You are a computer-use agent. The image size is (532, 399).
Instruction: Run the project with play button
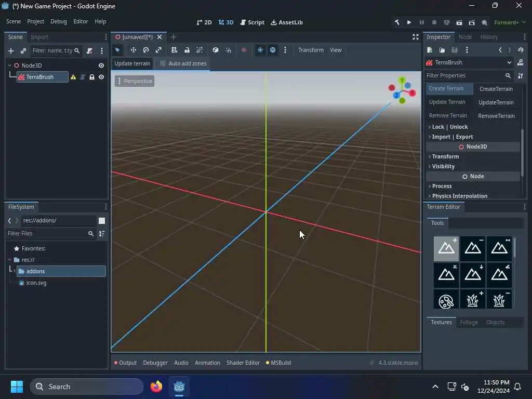point(409,22)
